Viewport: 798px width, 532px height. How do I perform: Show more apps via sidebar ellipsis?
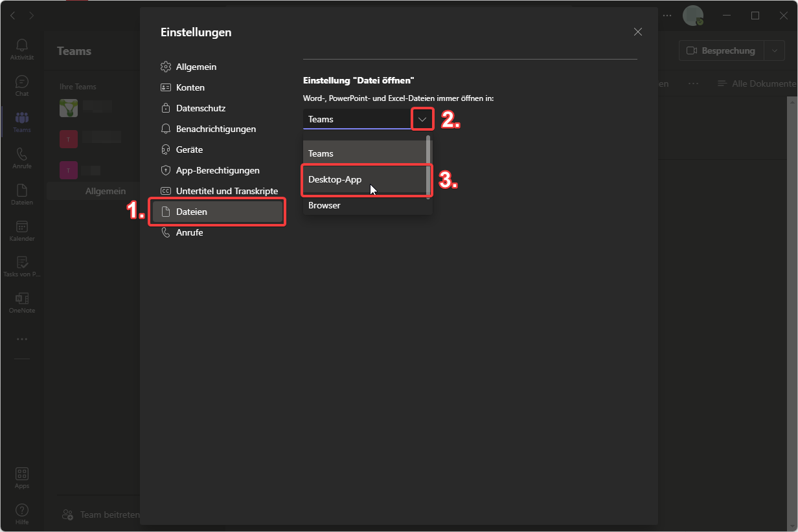[x=22, y=339]
